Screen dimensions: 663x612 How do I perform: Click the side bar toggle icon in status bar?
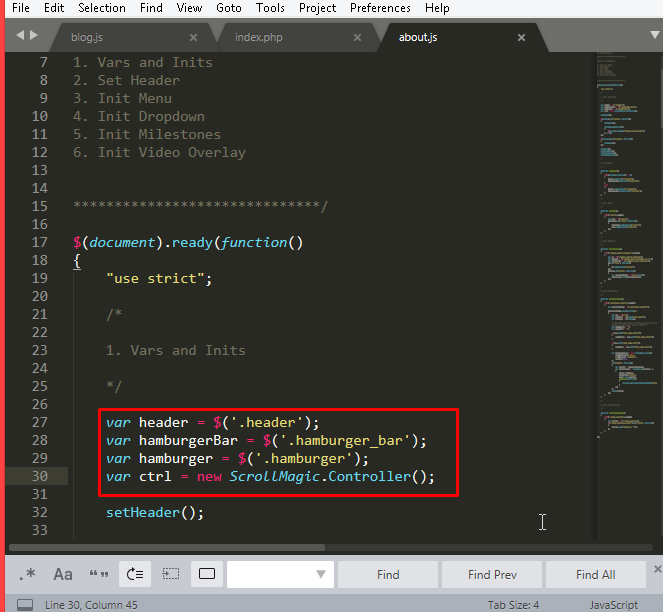pos(25,605)
